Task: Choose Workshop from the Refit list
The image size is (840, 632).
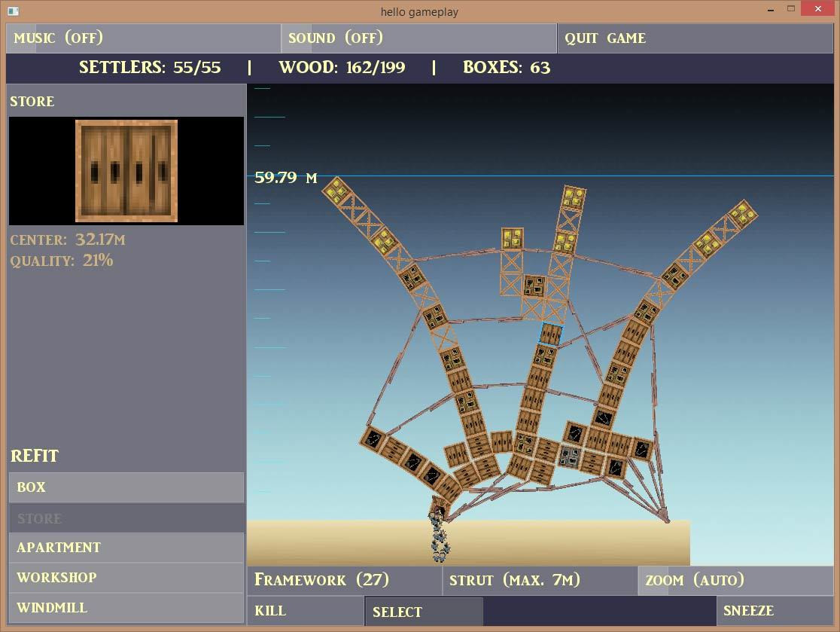Action: 126,577
